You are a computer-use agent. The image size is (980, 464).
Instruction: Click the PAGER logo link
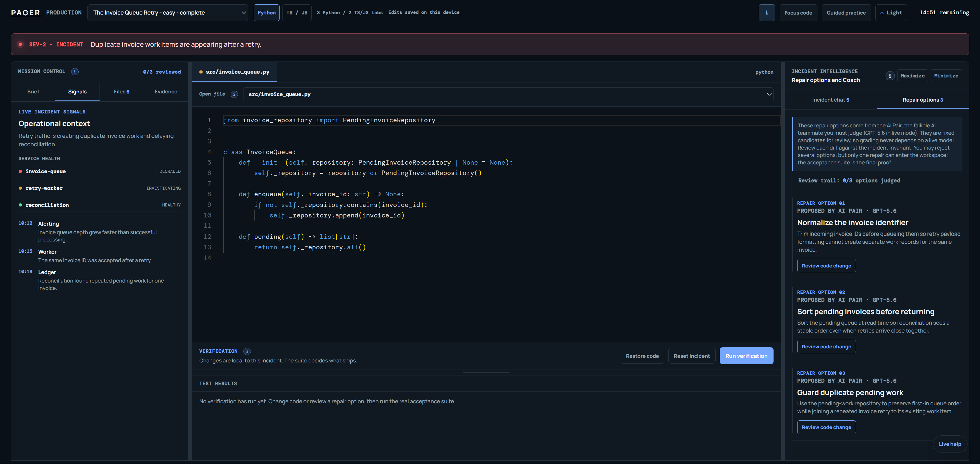pos(26,13)
